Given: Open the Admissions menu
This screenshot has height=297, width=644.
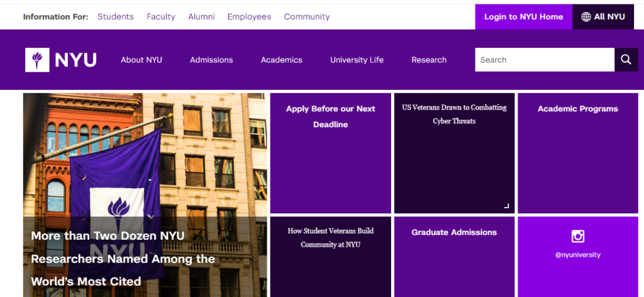Looking at the screenshot, I should click(211, 60).
